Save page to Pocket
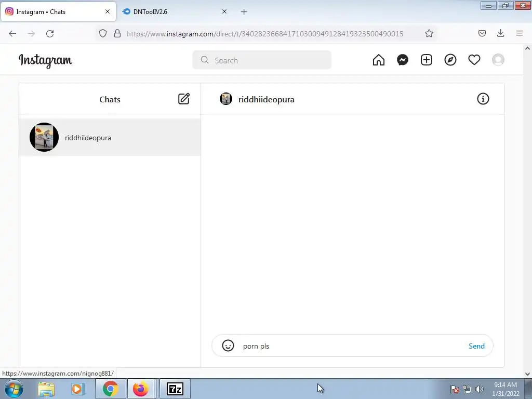The image size is (532, 399). 482,33
